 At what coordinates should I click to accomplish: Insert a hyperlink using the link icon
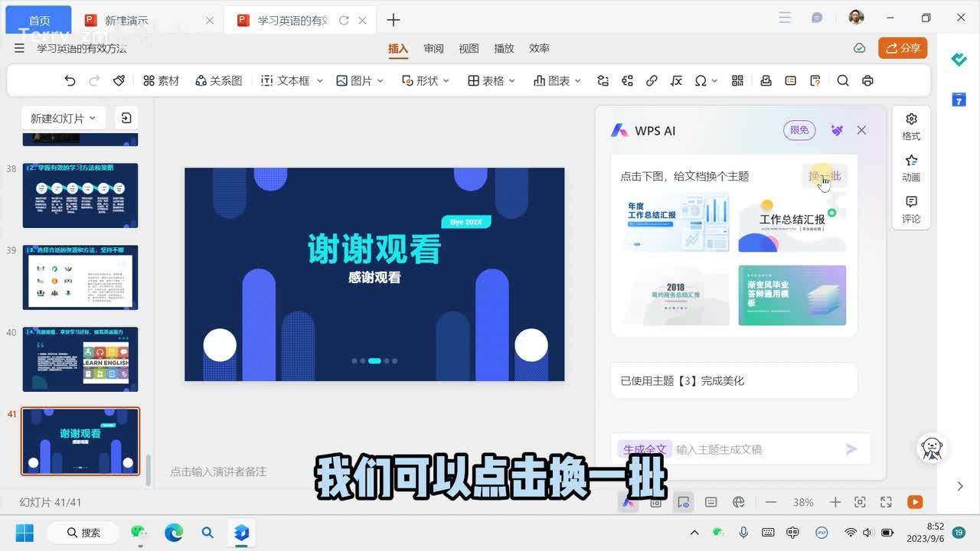(652, 80)
